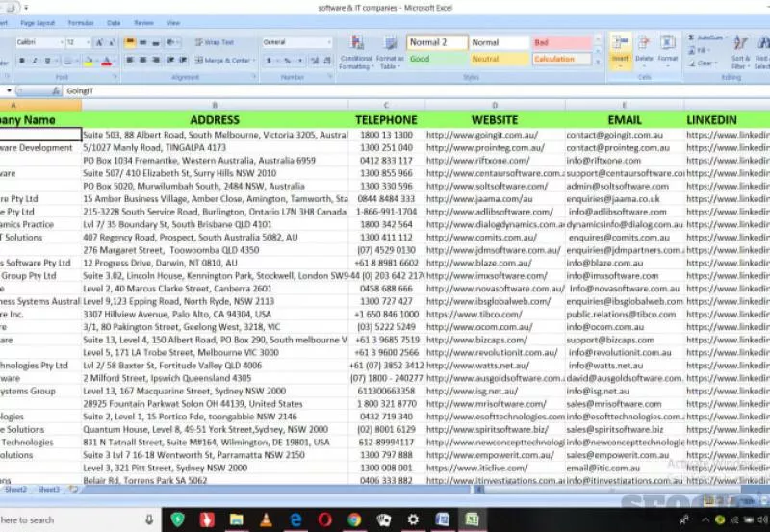Click the Delete cells button
770x532 pixels.
coord(644,50)
